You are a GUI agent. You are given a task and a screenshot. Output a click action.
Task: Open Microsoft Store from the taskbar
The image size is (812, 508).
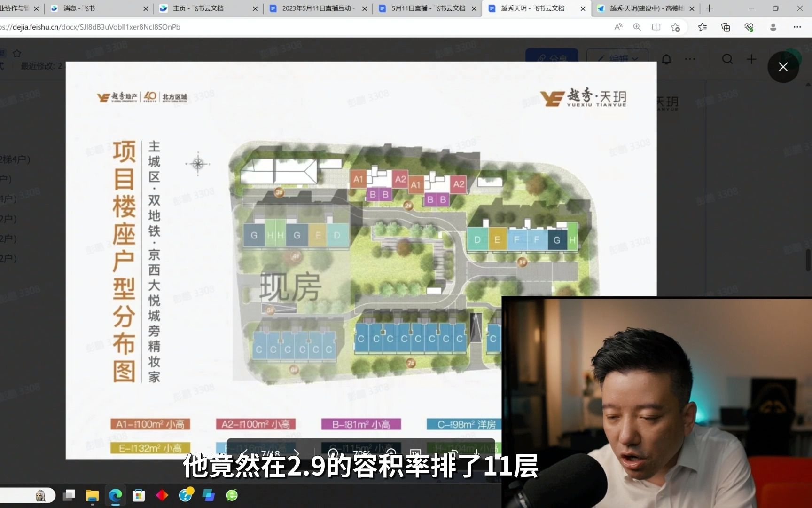pyautogui.click(x=139, y=495)
